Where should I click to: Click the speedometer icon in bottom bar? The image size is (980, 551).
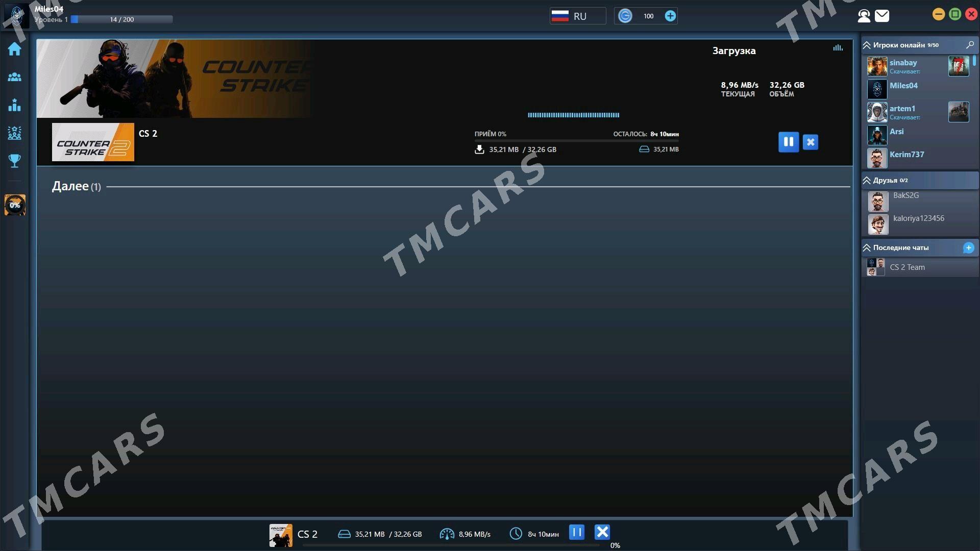coord(447,534)
